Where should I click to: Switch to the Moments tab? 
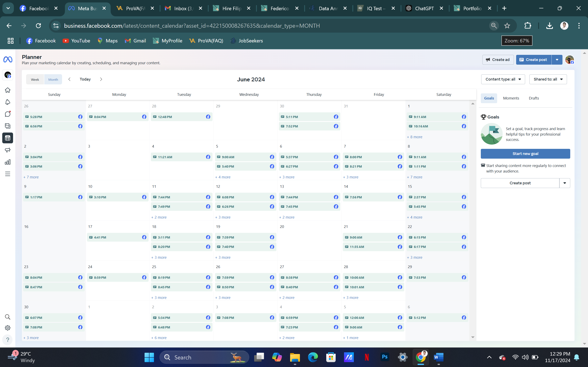511,98
